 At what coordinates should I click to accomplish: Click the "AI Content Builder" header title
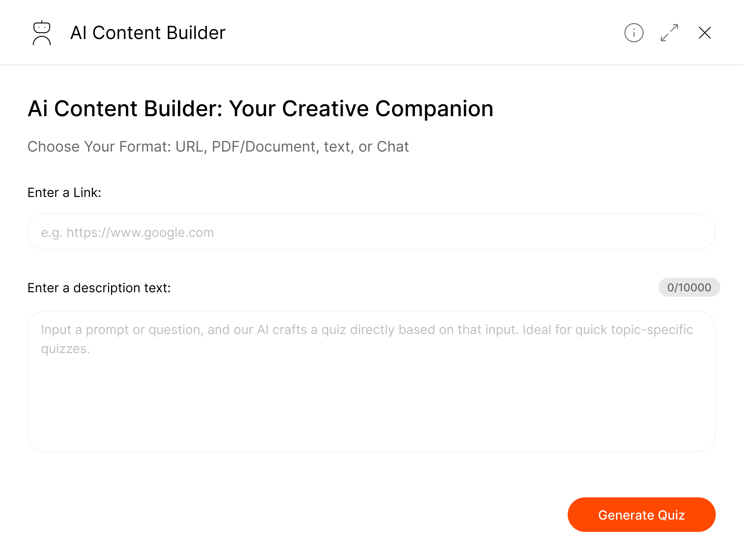pos(148,33)
